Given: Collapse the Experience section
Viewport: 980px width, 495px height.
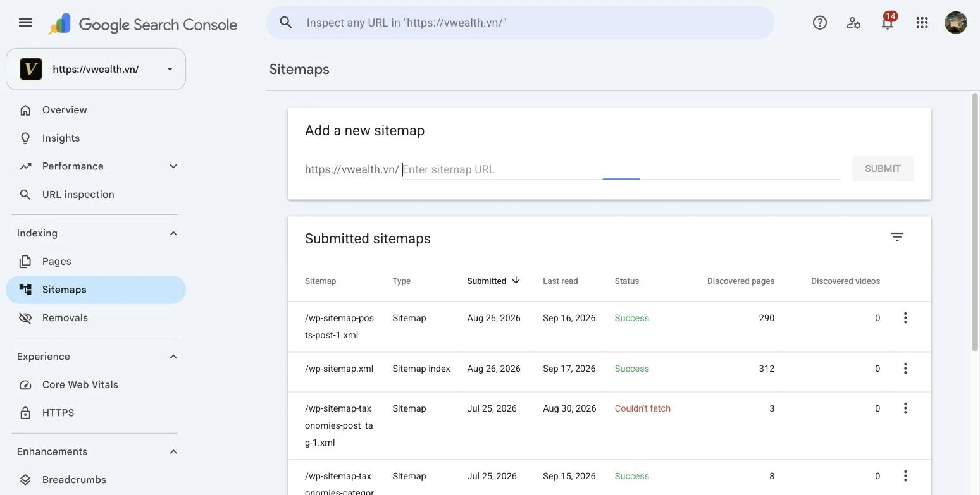Looking at the screenshot, I should point(173,357).
